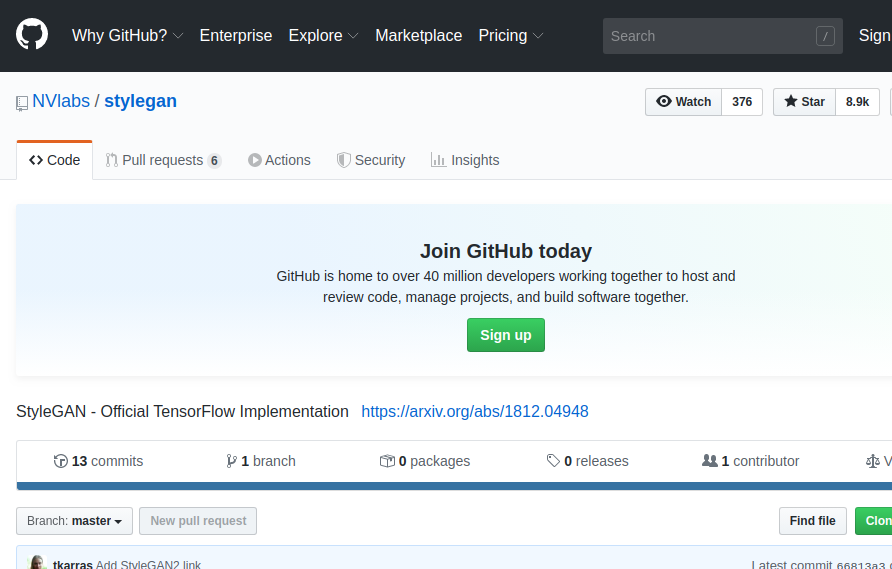Image resolution: width=892 pixels, height=569 pixels.
Task: Click the blue language breakdown bar
Action: 455,486
